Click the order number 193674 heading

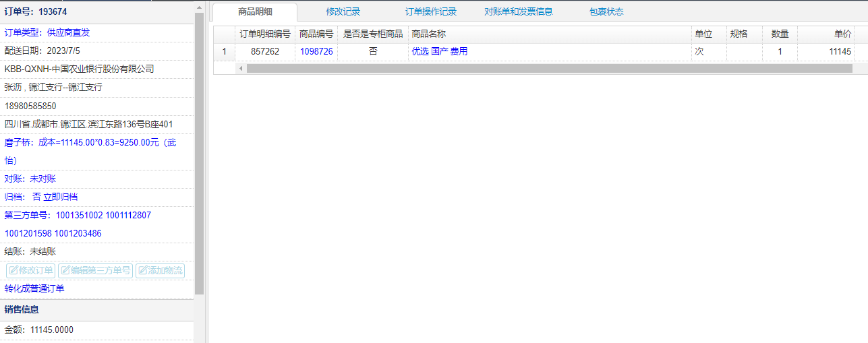coord(36,12)
